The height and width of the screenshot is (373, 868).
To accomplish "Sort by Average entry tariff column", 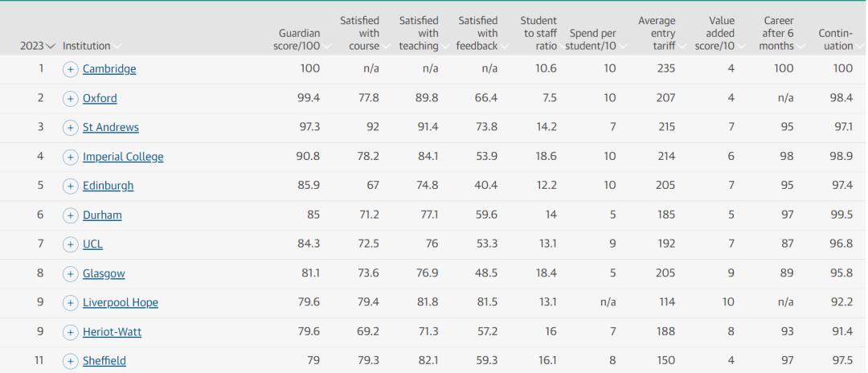I will click(x=657, y=33).
